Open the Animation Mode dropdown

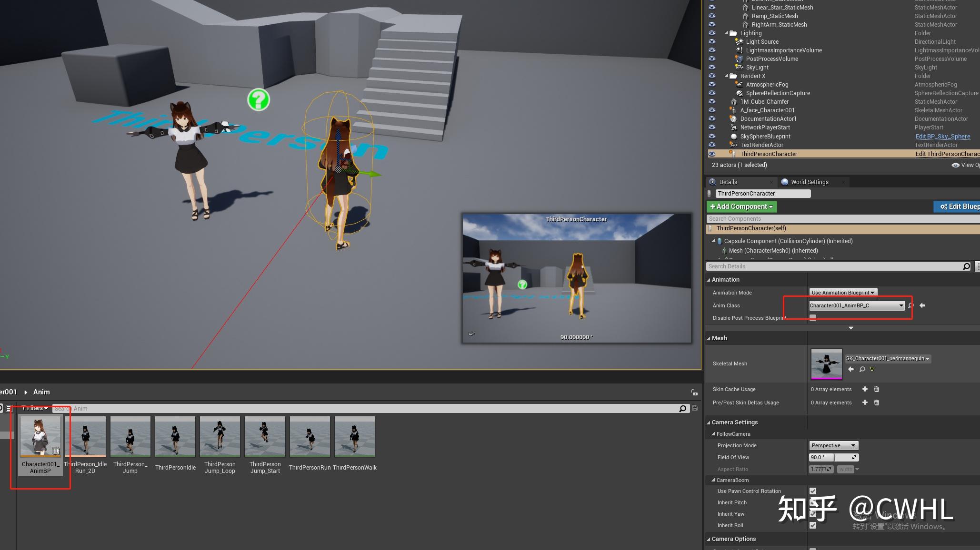(x=843, y=293)
